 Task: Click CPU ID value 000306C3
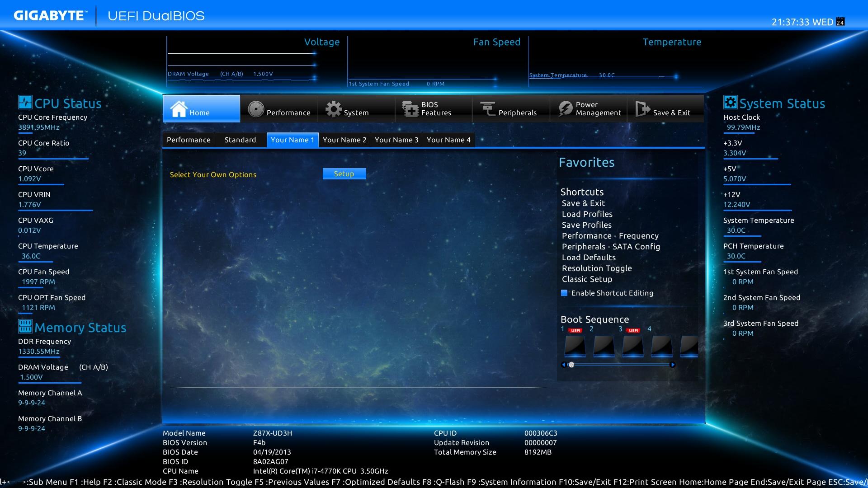pos(541,433)
